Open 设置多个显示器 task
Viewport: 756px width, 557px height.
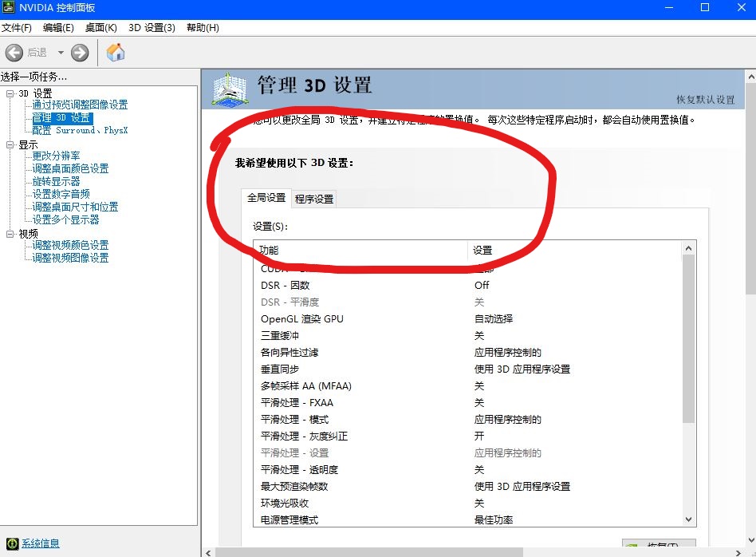tap(65, 219)
